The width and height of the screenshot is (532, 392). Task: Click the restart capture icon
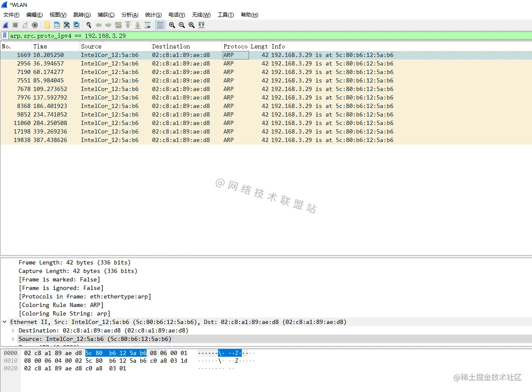point(25,25)
